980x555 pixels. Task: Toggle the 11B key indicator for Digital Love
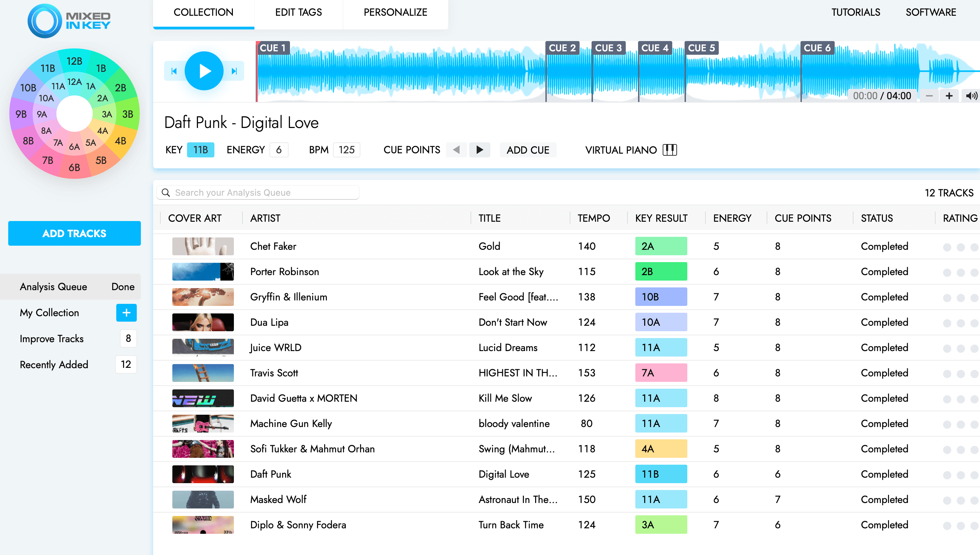201,150
